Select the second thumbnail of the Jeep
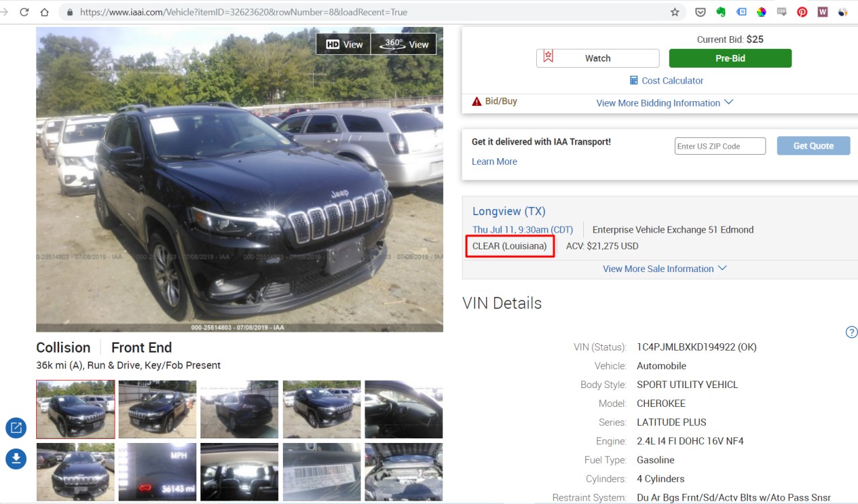 pos(158,409)
